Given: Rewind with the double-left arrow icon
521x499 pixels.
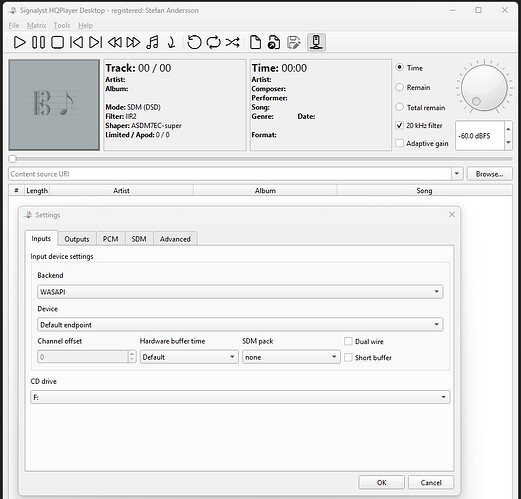Looking at the screenshot, I should (x=115, y=42).
